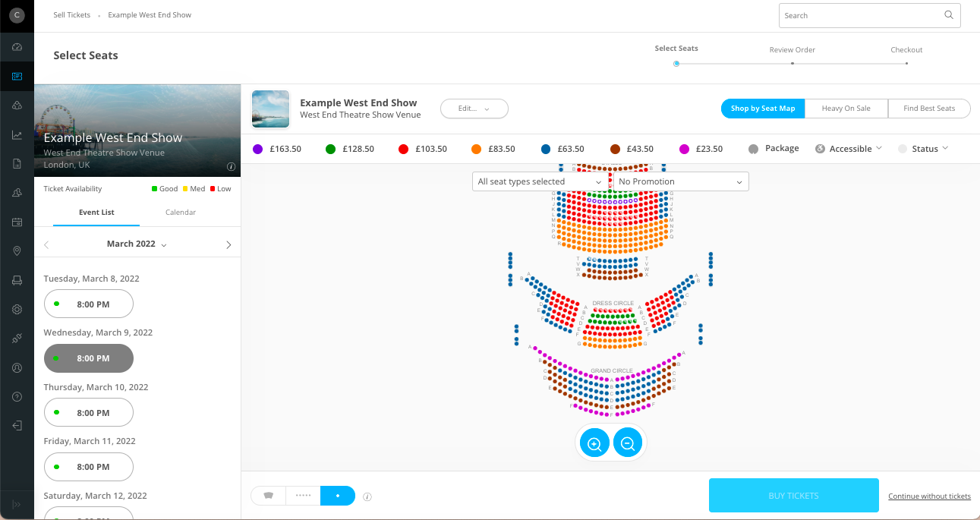
Task: Click the location pin sidebar icon
Action: coord(17,251)
